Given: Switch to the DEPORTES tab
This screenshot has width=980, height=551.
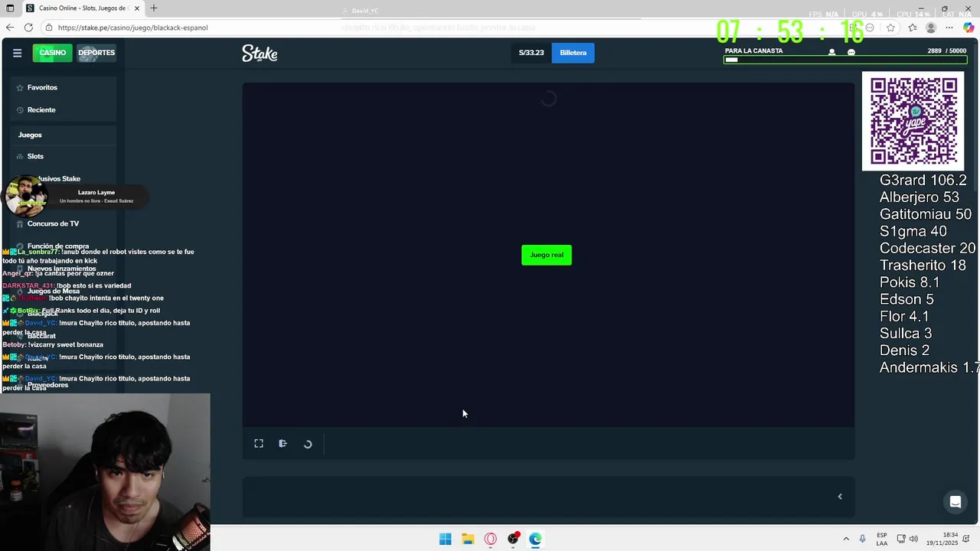Looking at the screenshot, I should [96, 53].
